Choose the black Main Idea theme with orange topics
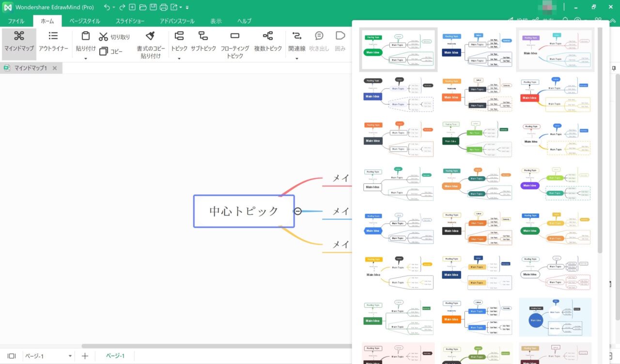The image size is (620, 364). click(477, 229)
